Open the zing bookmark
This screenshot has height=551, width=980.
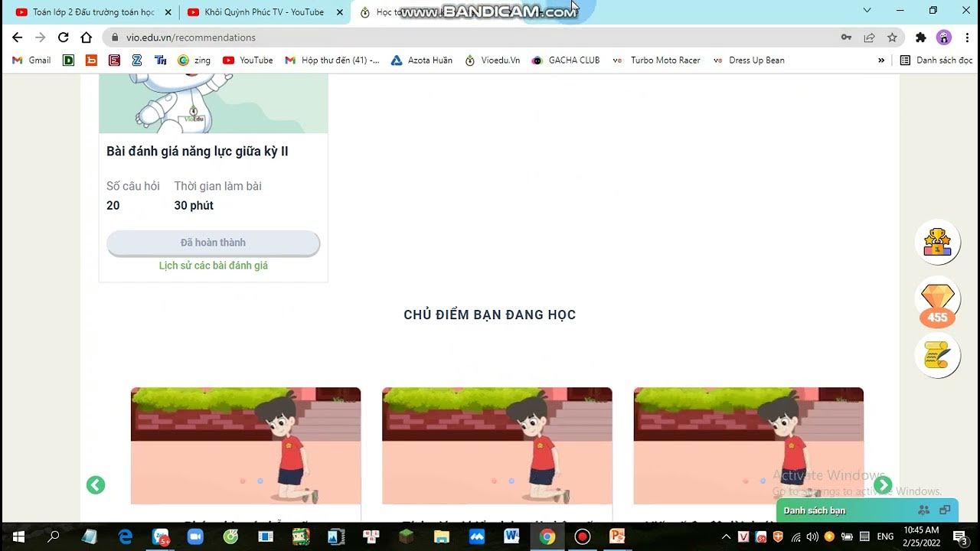point(194,60)
